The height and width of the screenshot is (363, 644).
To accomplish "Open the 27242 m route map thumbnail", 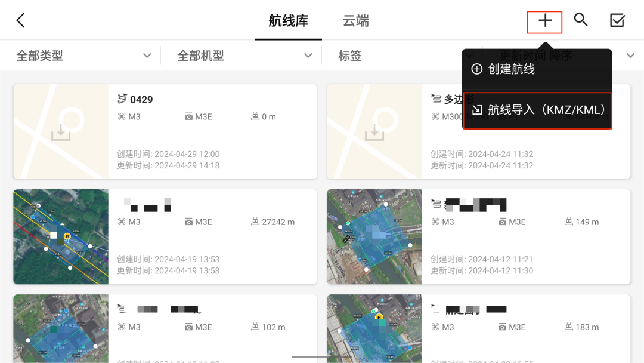I will click(x=61, y=237).
